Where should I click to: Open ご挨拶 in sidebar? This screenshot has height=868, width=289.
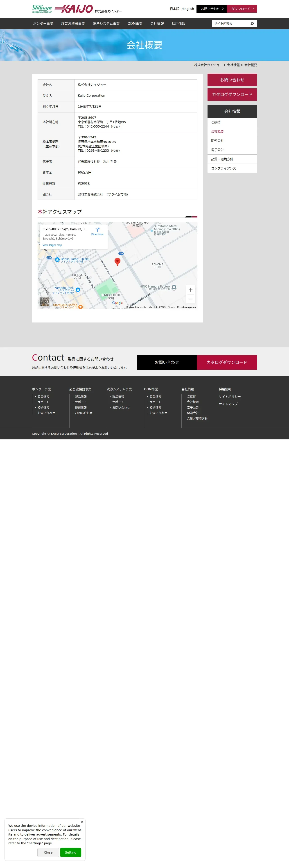point(232,122)
